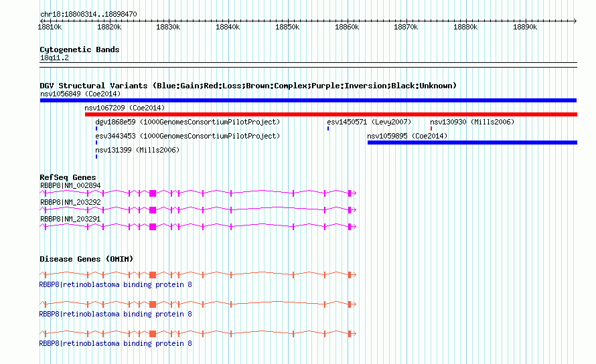The height and width of the screenshot is (364, 596).
Task: Open second RBBP8 retinoblastoma binding protein 8 link
Action: [116, 314]
